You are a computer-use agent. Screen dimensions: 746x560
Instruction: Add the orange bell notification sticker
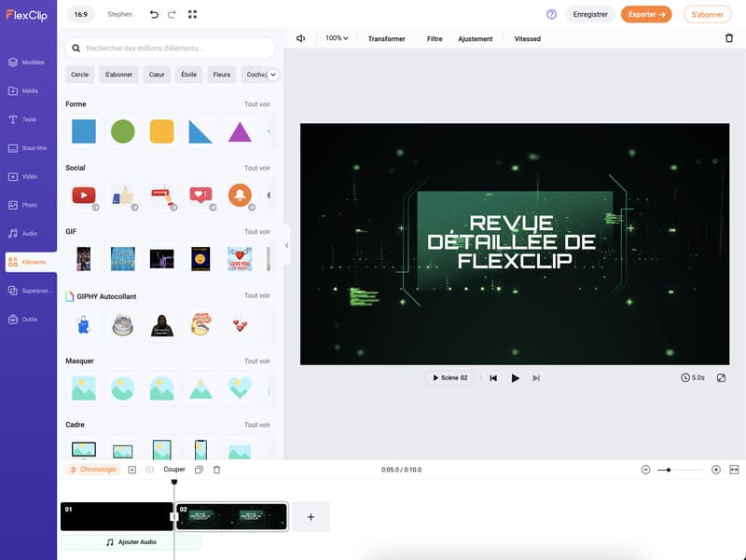point(240,195)
